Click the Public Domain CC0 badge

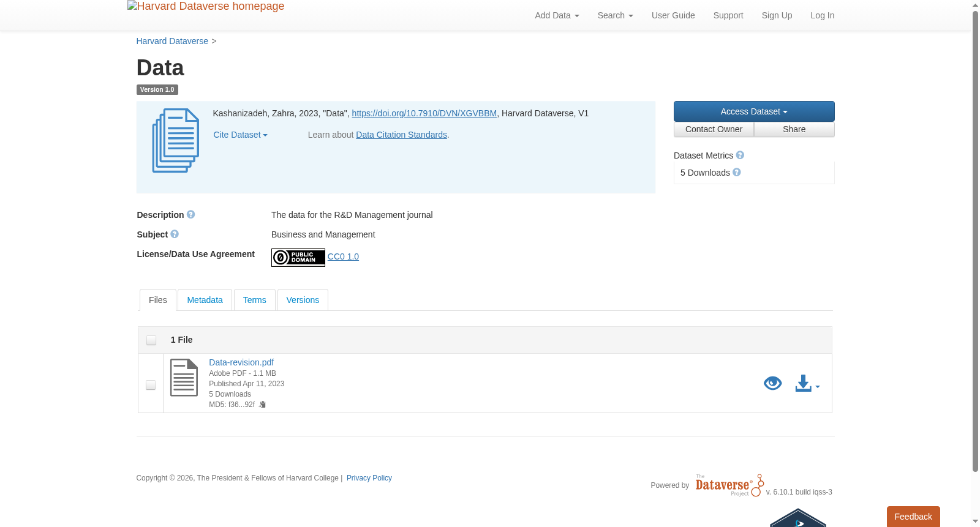coord(298,257)
